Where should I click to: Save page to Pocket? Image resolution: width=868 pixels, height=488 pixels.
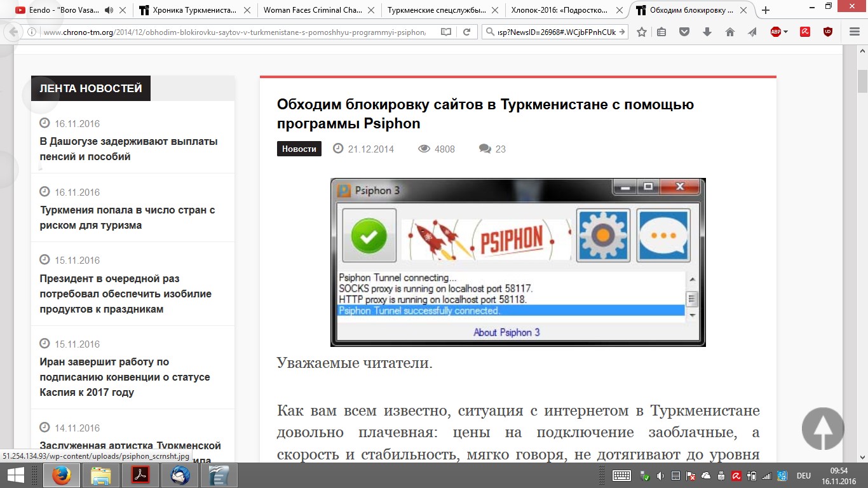[x=684, y=32]
